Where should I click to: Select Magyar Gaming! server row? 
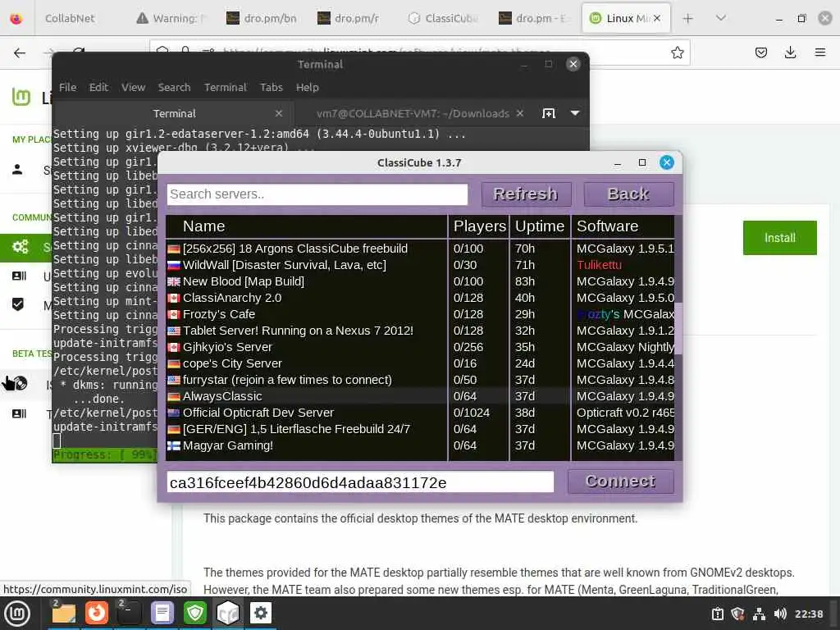420,445
